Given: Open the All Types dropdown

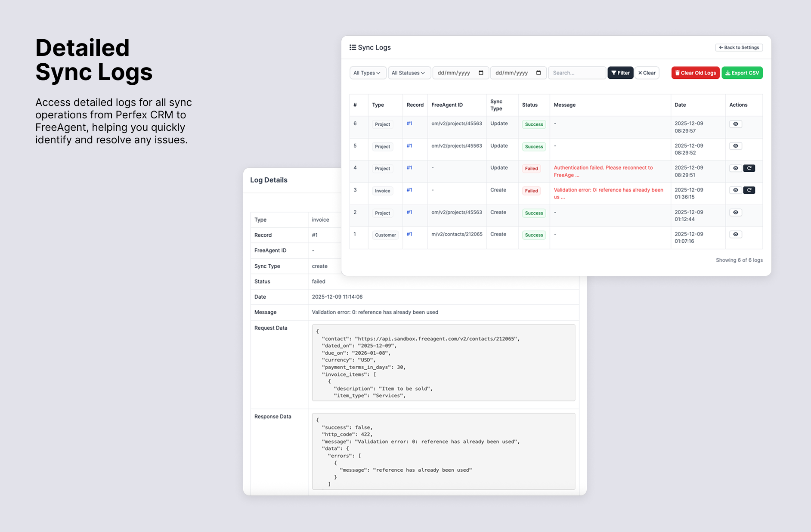Looking at the screenshot, I should pyautogui.click(x=367, y=73).
